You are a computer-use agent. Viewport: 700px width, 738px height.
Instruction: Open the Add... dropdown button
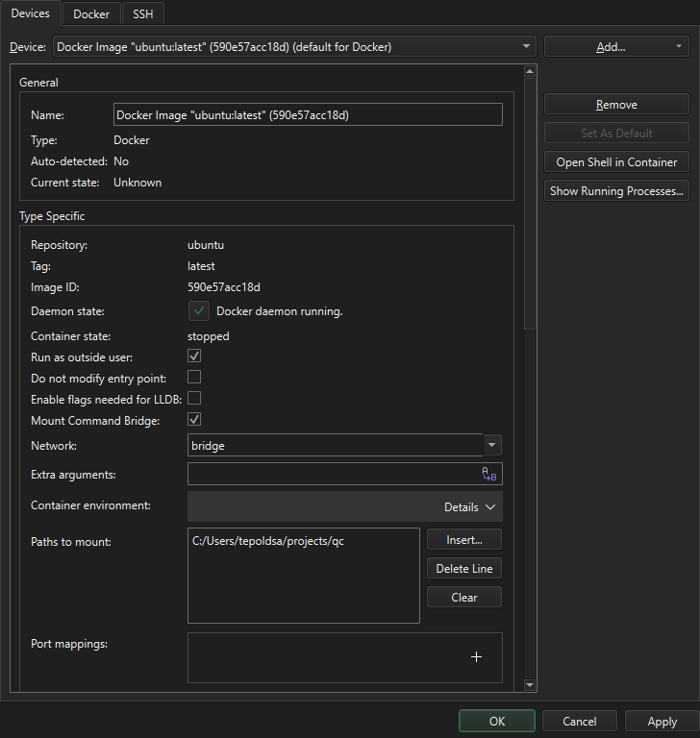616,46
